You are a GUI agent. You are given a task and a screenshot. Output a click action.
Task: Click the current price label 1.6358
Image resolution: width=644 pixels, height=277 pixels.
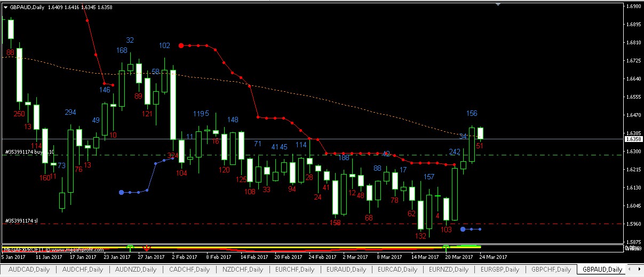tap(633, 139)
